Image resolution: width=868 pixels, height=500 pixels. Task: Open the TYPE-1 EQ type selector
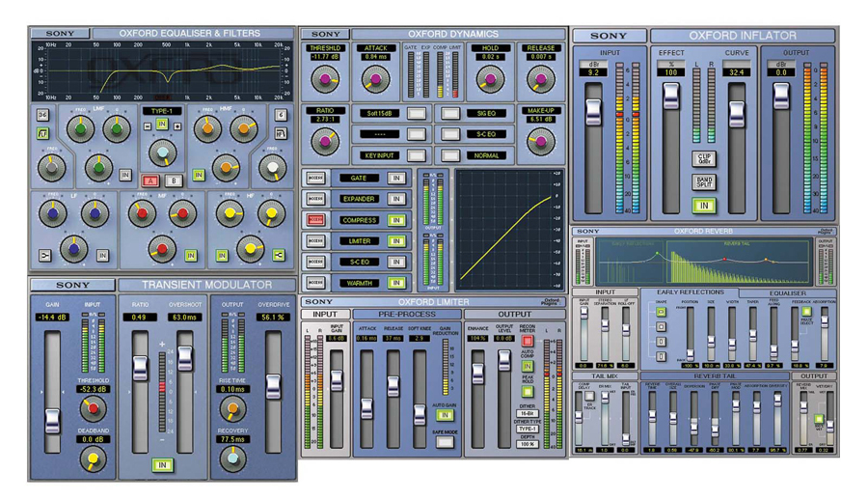162,111
